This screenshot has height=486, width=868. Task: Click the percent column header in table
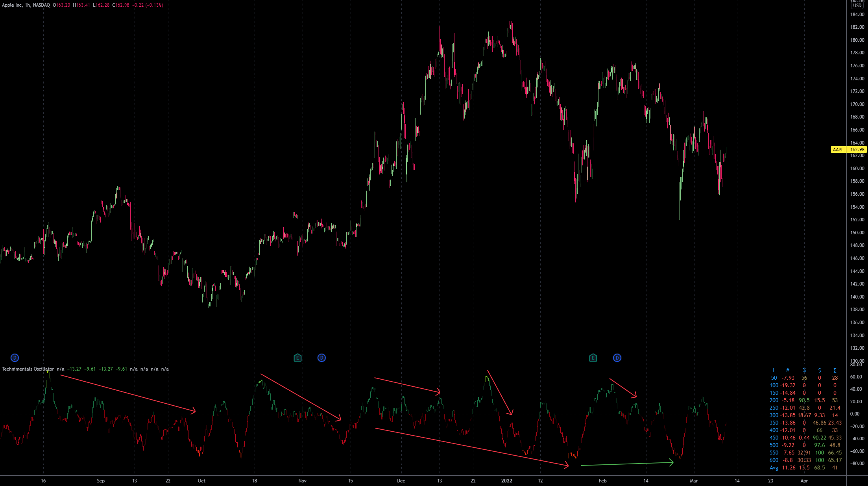(x=804, y=370)
